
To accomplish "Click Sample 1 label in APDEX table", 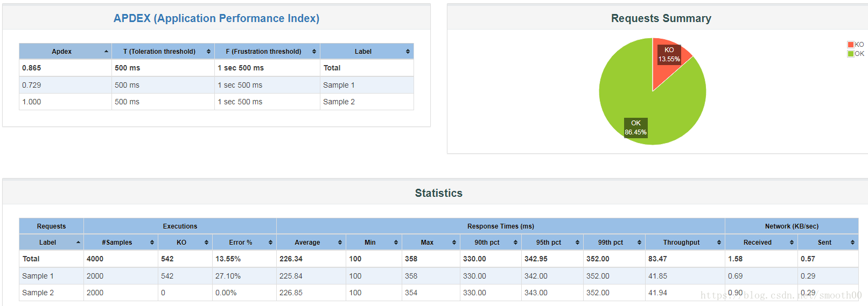I will pyautogui.click(x=339, y=85).
